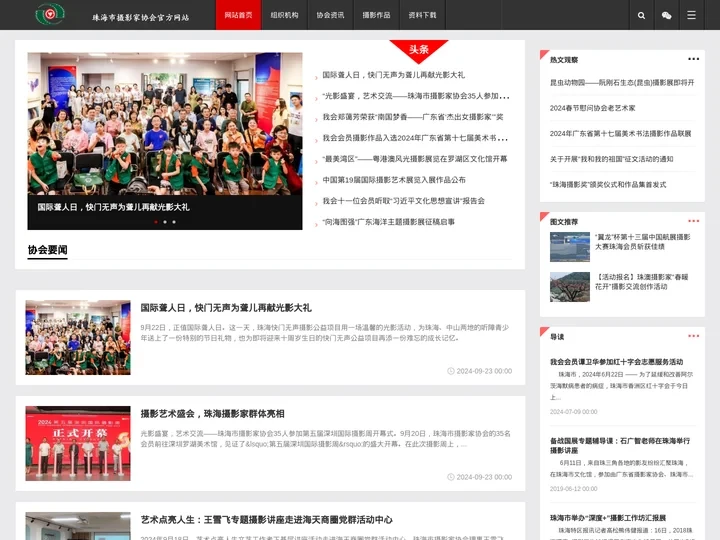Click the 图文推荐 section heading
The width and height of the screenshot is (720, 540).
point(564,222)
